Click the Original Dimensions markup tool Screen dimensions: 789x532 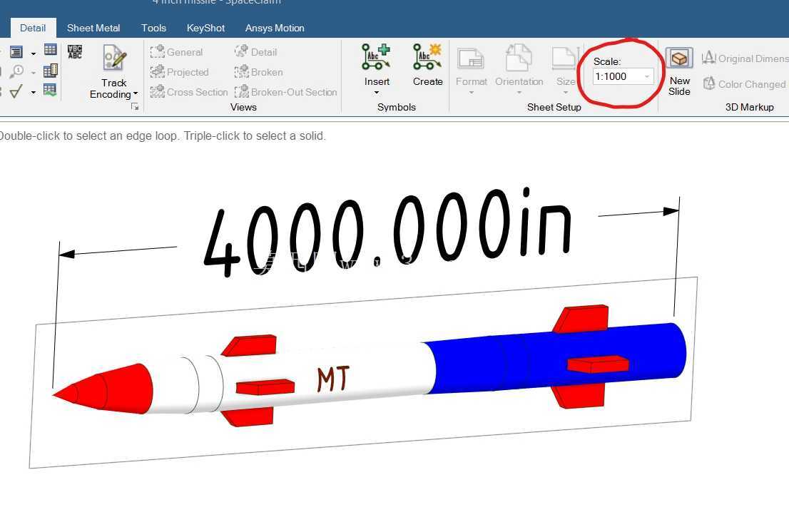(745, 58)
